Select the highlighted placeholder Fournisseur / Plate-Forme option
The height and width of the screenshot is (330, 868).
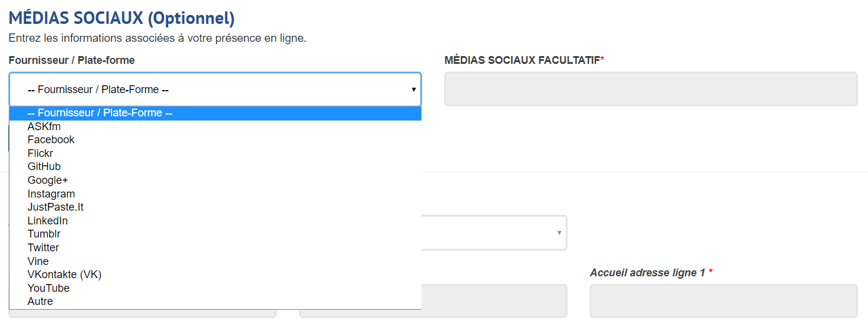coord(100,113)
